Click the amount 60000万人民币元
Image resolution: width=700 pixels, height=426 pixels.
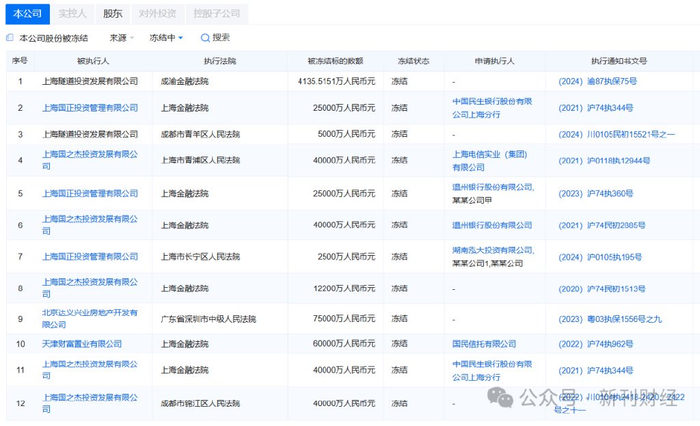point(344,343)
